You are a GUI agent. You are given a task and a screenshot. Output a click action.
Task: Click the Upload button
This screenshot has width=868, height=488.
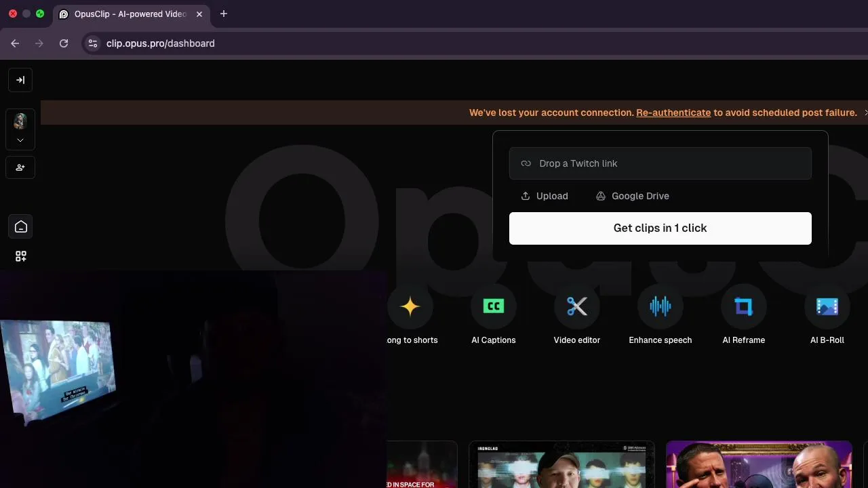[545, 196]
